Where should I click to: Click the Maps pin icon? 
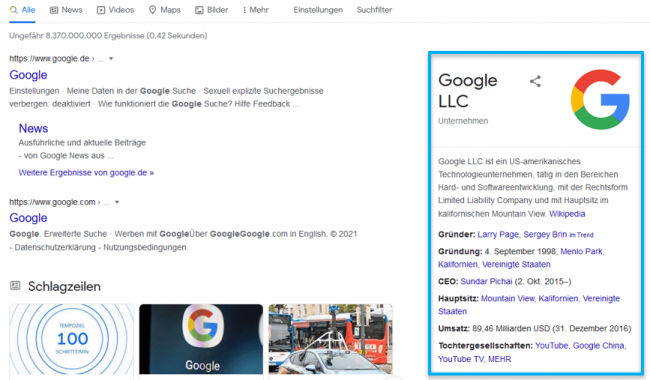pyautogui.click(x=153, y=10)
